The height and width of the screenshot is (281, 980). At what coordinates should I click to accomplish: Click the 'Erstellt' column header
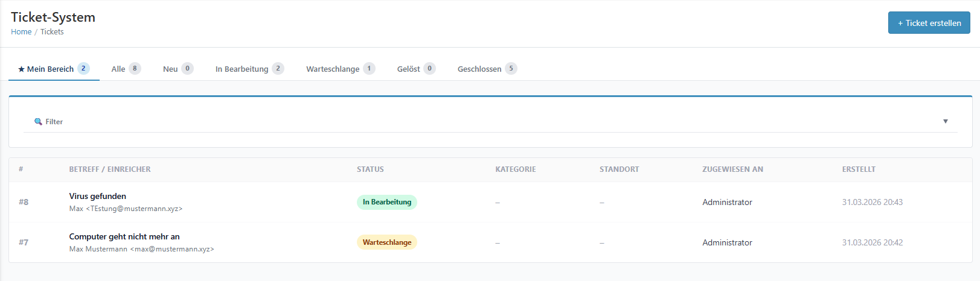(x=859, y=169)
